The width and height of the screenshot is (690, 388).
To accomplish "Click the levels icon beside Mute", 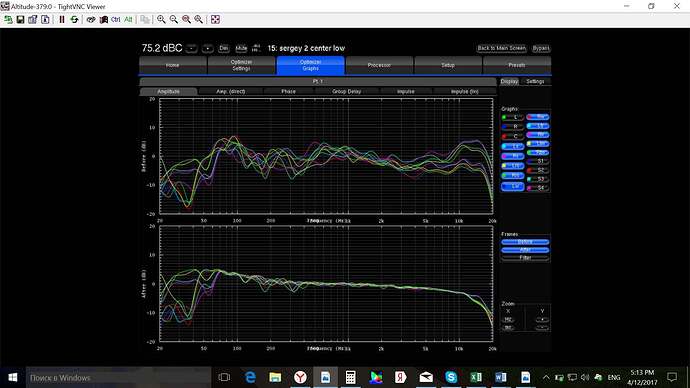I will pyautogui.click(x=256, y=48).
